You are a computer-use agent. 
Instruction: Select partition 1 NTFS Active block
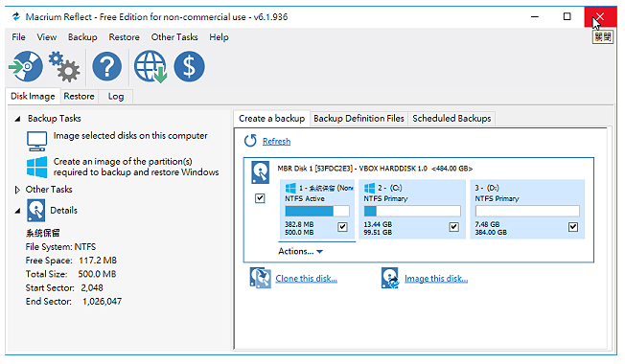click(x=317, y=209)
